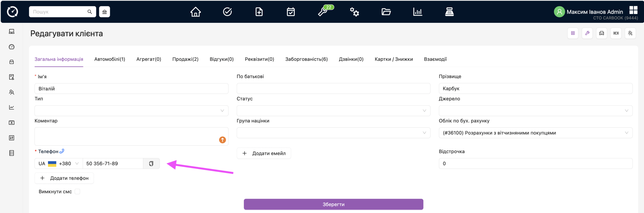Click the gears settings icon in header
The height and width of the screenshot is (213, 644).
(x=354, y=12)
